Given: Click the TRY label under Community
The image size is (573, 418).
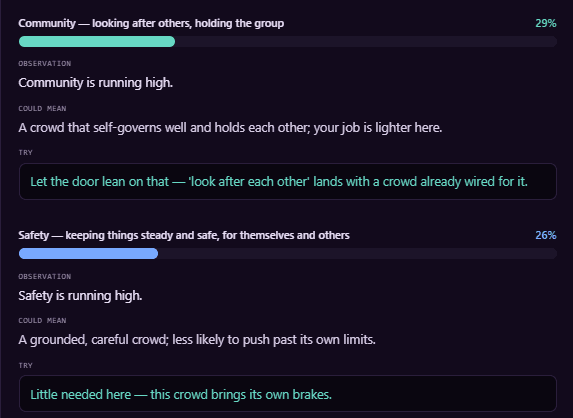Looking at the screenshot, I should coord(26,153).
